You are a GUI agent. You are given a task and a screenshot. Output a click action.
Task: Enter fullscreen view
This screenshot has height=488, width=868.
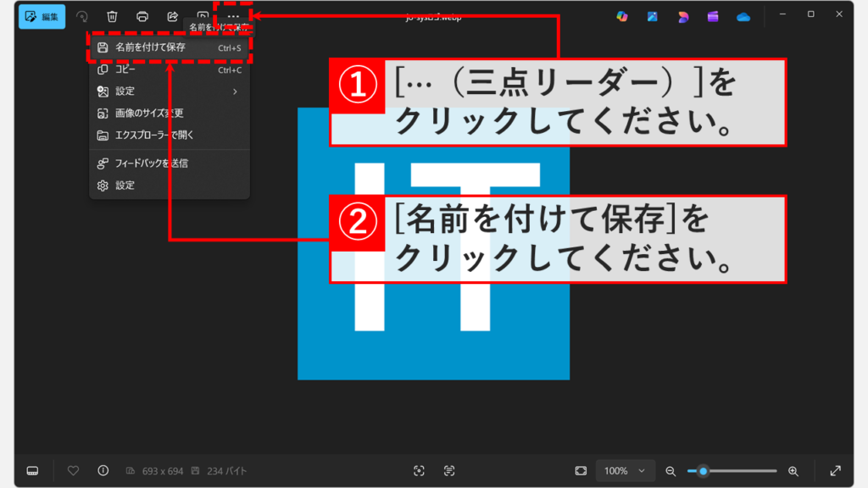[x=833, y=470]
